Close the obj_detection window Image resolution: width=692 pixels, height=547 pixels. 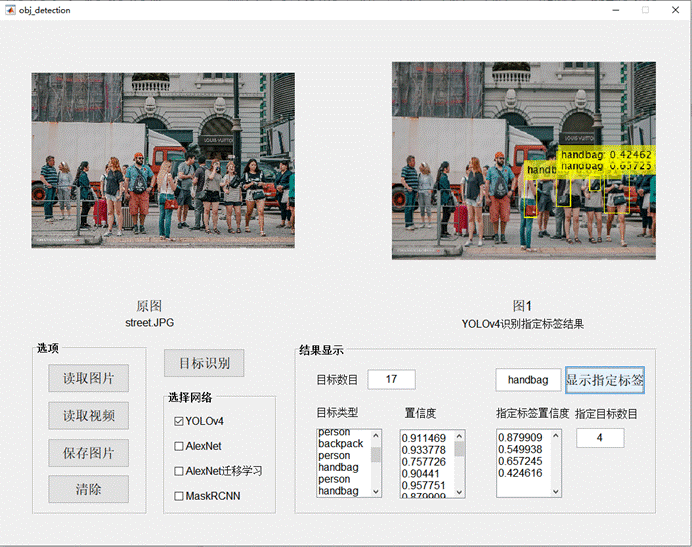click(675, 10)
